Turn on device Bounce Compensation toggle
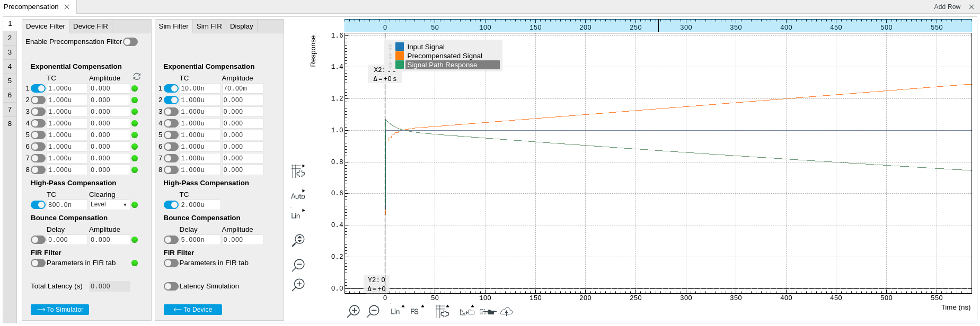 (x=38, y=240)
